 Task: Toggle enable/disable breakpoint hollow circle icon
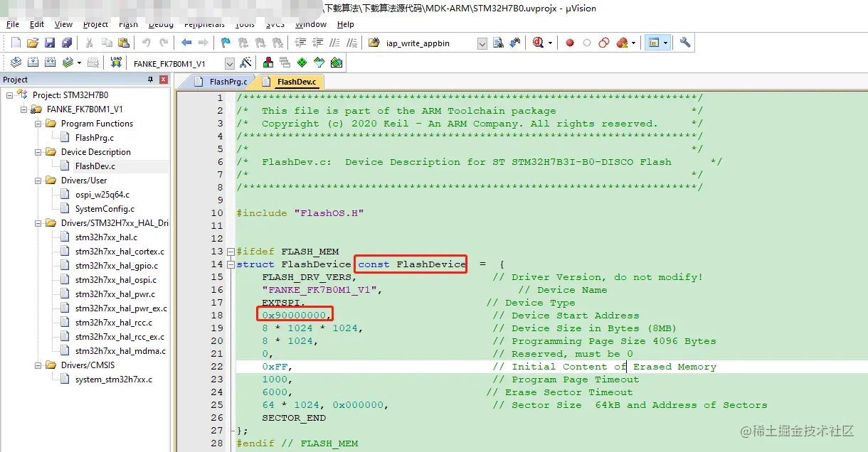pyautogui.click(x=587, y=43)
